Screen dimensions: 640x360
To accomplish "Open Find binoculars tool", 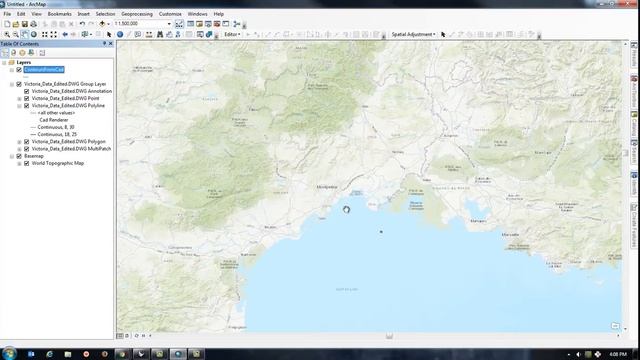I will 160,35.
